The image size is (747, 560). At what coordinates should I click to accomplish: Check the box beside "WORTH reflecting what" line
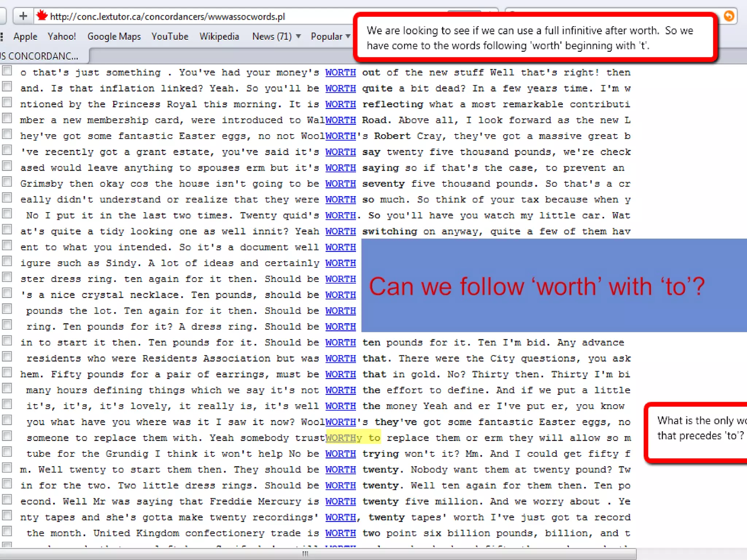[7, 102]
